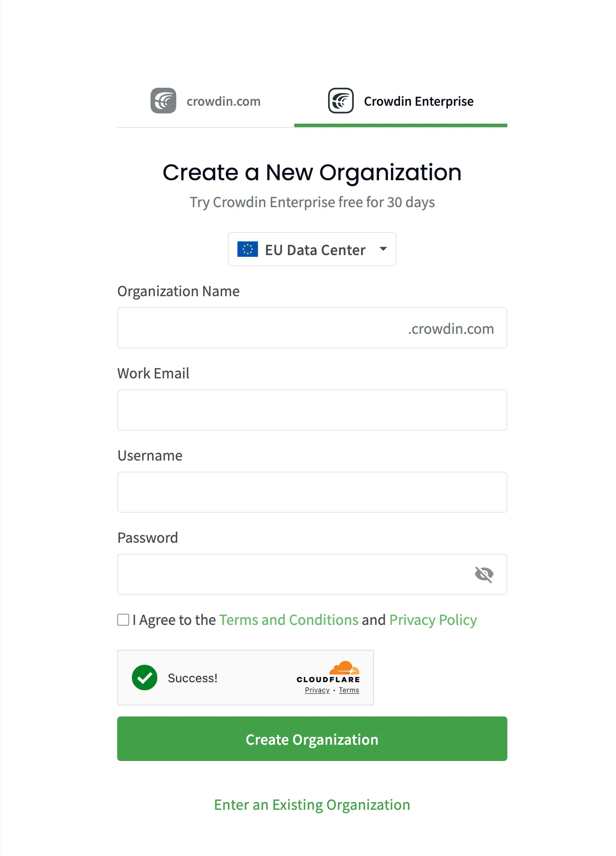Open Enter an Existing Organization link
The width and height of the screenshot is (616, 856).
pos(312,805)
